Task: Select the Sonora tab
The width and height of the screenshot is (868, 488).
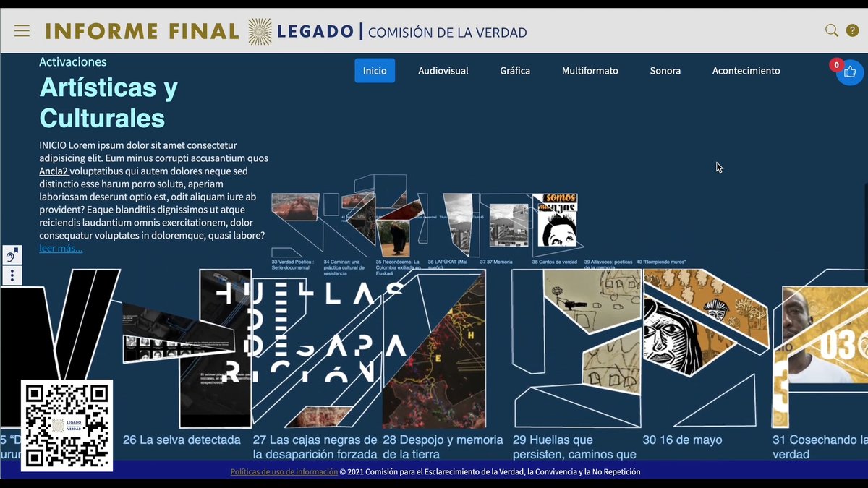Action: (665, 71)
